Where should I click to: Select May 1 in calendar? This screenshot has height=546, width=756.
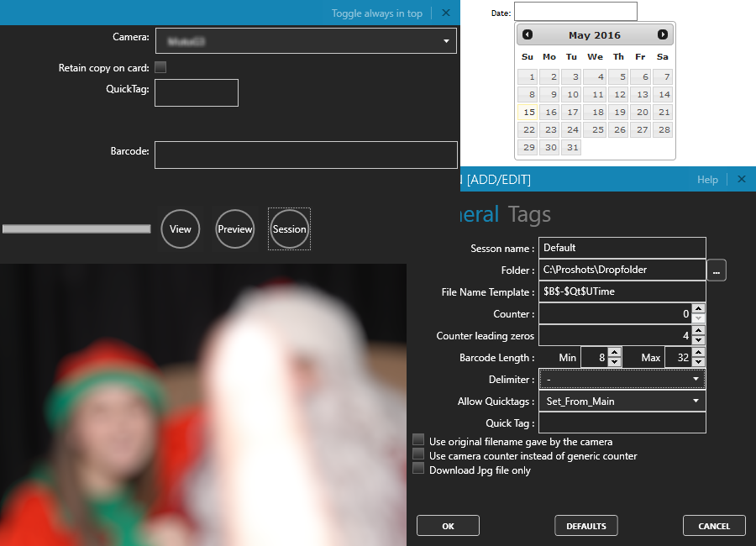[528, 76]
